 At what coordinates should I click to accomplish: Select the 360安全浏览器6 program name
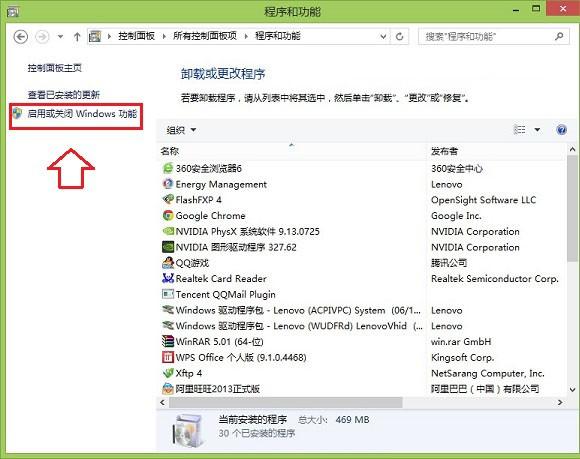(x=209, y=169)
